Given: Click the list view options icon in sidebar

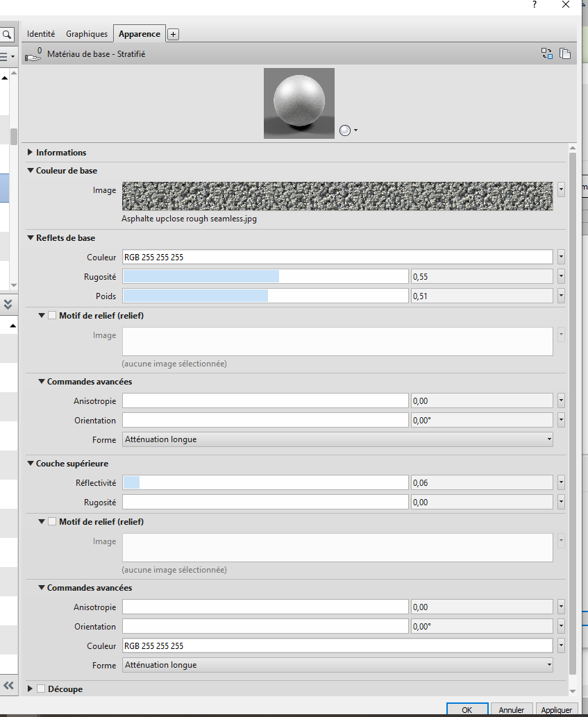Looking at the screenshot, I should (x=7, y=57).
